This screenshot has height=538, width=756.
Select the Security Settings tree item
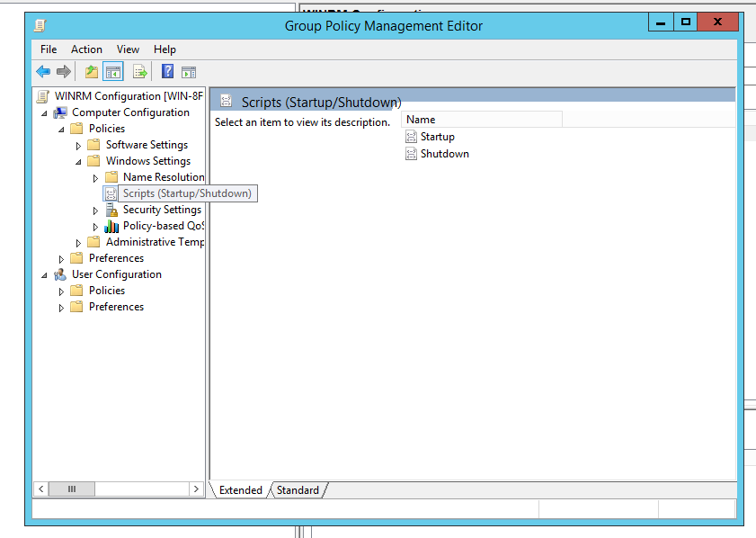(x=162, y=210)
